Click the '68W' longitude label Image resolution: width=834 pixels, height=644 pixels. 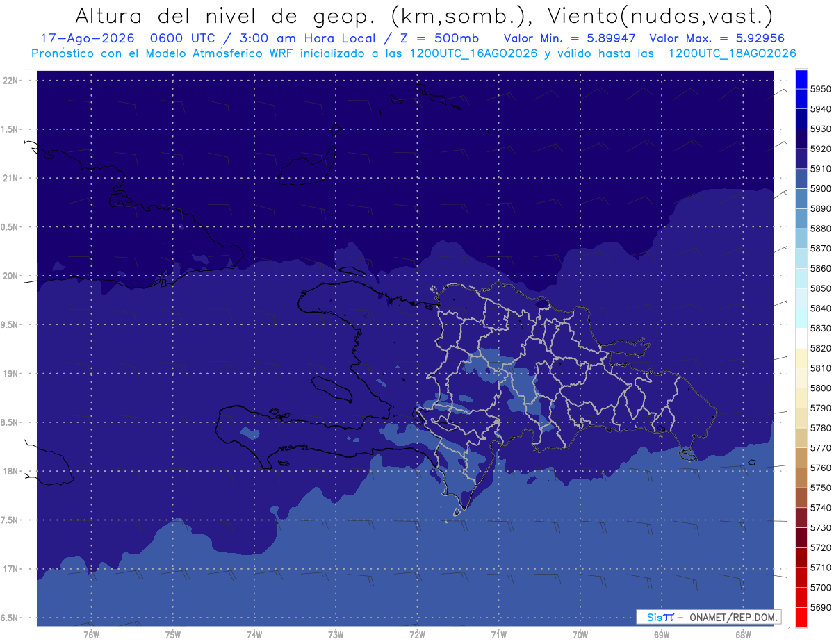tap(743, 634)
